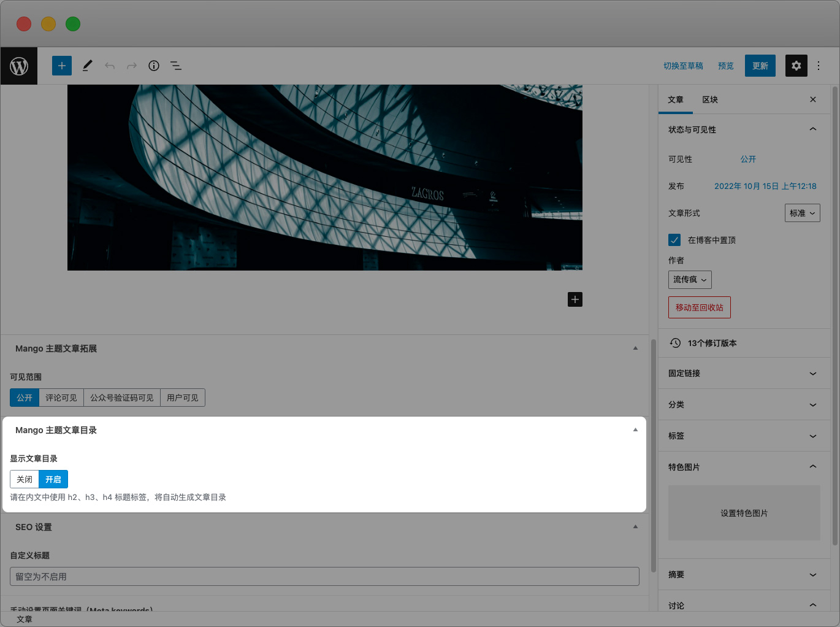Click the sidebar vertical scrollbar
Image resolution: width=840 pixels, height=627 pixels.
835,316
